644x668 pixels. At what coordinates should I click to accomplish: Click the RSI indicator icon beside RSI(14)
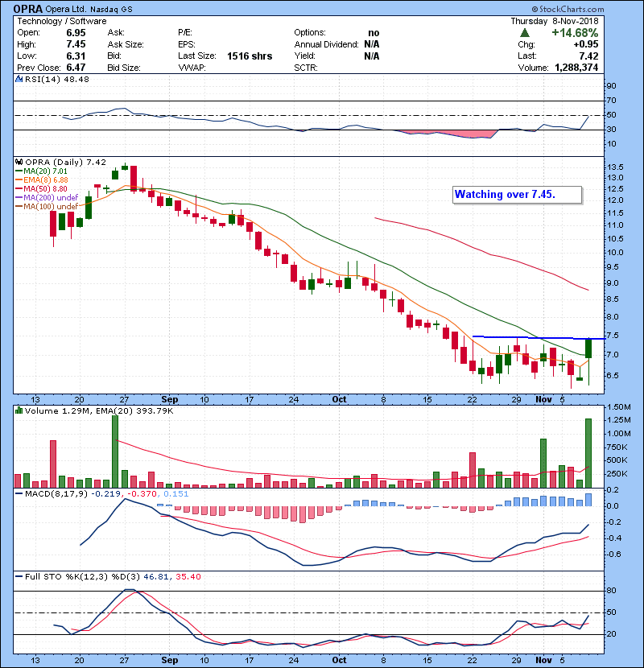click(19, 79)
